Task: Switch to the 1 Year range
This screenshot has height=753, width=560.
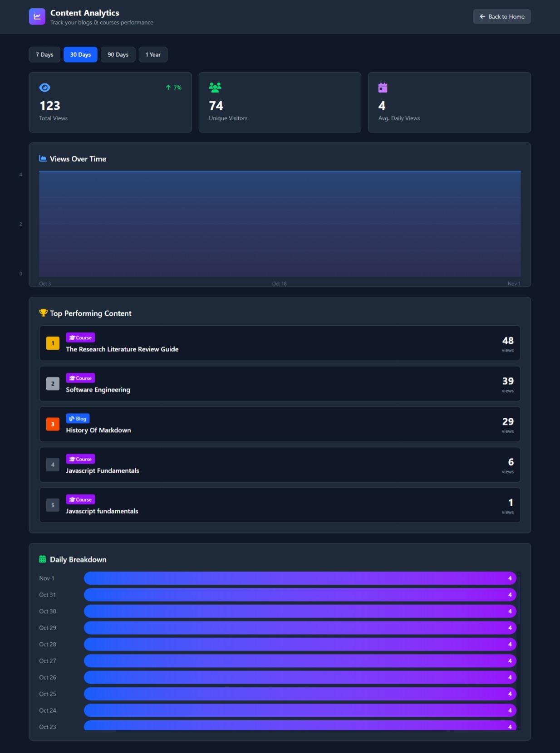Action: pos(153,54)
